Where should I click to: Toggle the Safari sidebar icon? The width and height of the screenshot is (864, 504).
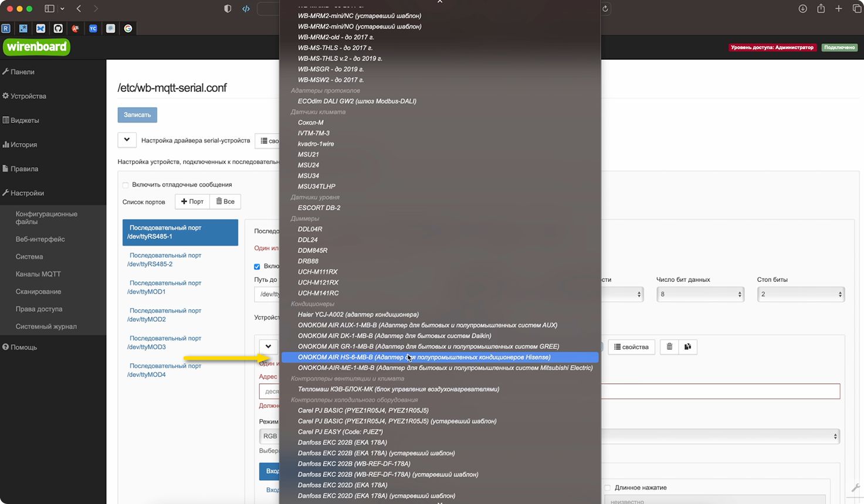pyautogui.click(x=49, y=9)
